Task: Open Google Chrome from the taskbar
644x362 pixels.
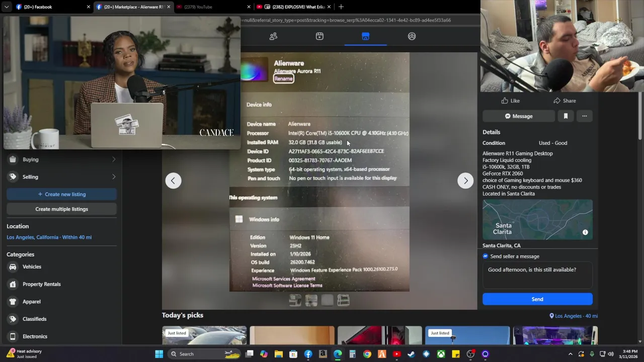Action: [x=367, y=354]
